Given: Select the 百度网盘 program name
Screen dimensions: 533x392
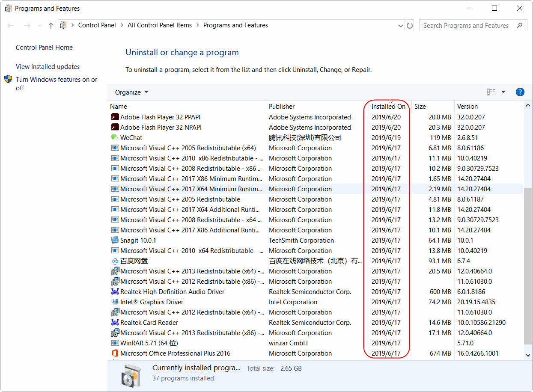Looking at the screenshot, I should tap(134, 261).
